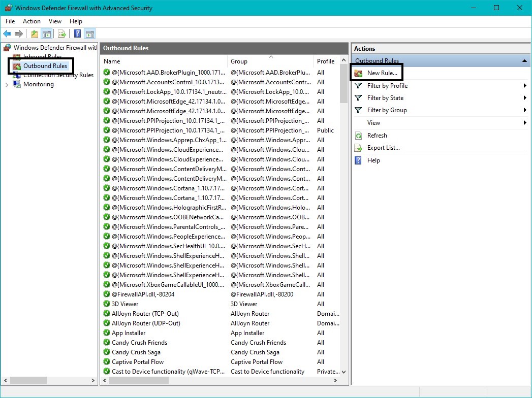Click the Refresh icon in Actions pane
The image size is (532, 398).
tap(358, 136)
